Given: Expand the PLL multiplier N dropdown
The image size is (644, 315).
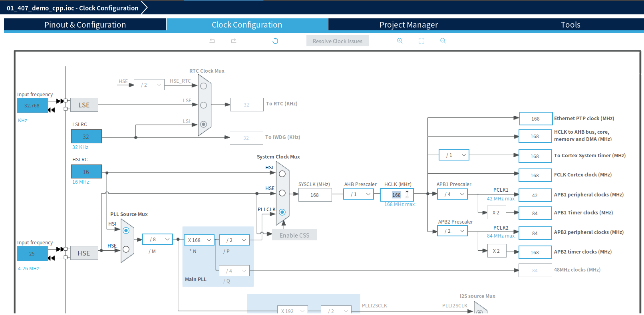Looking at the screenshot, I should click(x=199, y=240).
